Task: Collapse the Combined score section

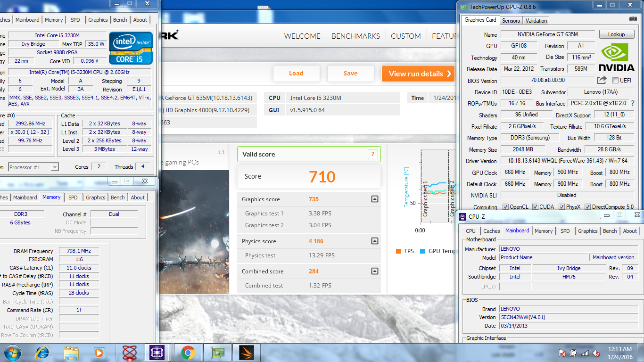Action: coord(374,271)
